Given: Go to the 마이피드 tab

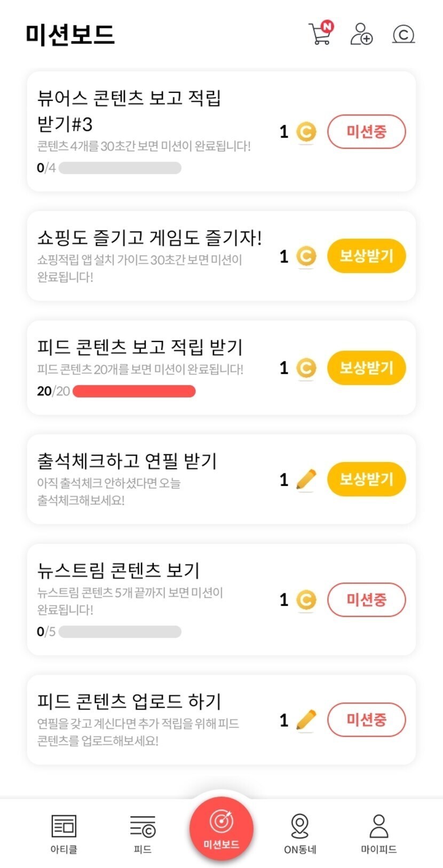Looking at the screenshot, I should coord(378,833).
